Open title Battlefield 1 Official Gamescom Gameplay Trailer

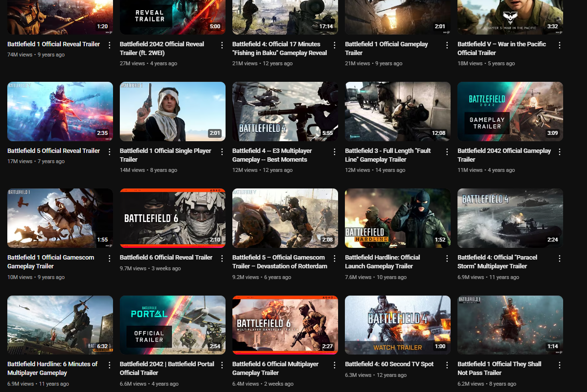tap(51, 261)
